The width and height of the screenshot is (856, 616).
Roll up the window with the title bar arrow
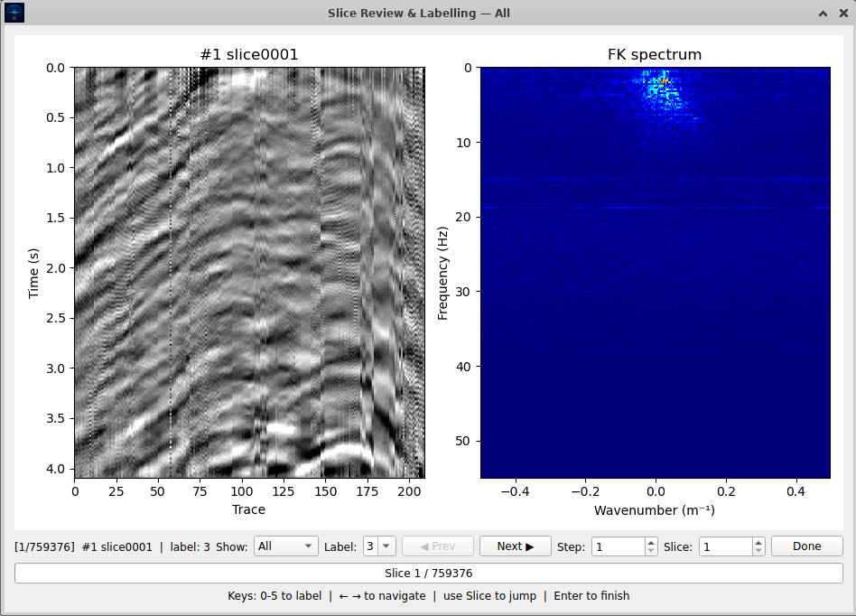823,14
